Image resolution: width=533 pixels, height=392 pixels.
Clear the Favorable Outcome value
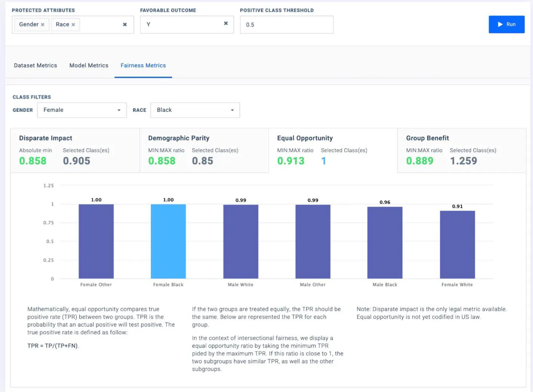pyautogui.click(x=226, y=23)
